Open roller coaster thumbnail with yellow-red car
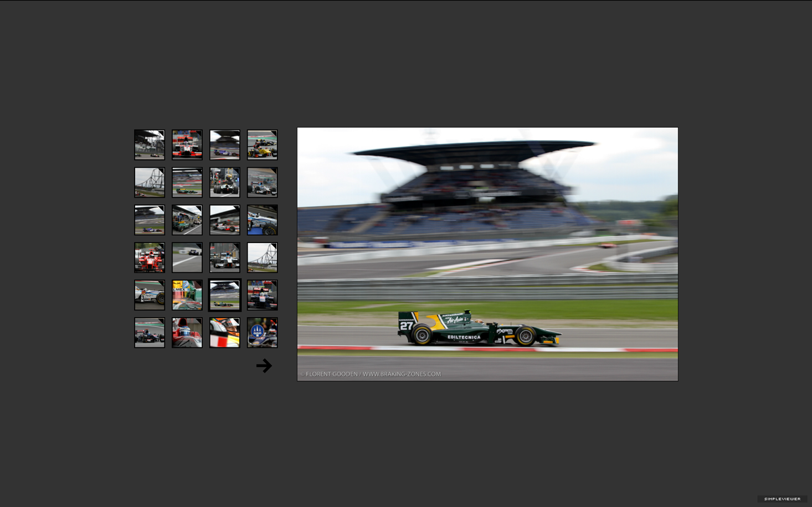The height and width of the screenshot is (507, 812). click(x=263, y=258)
